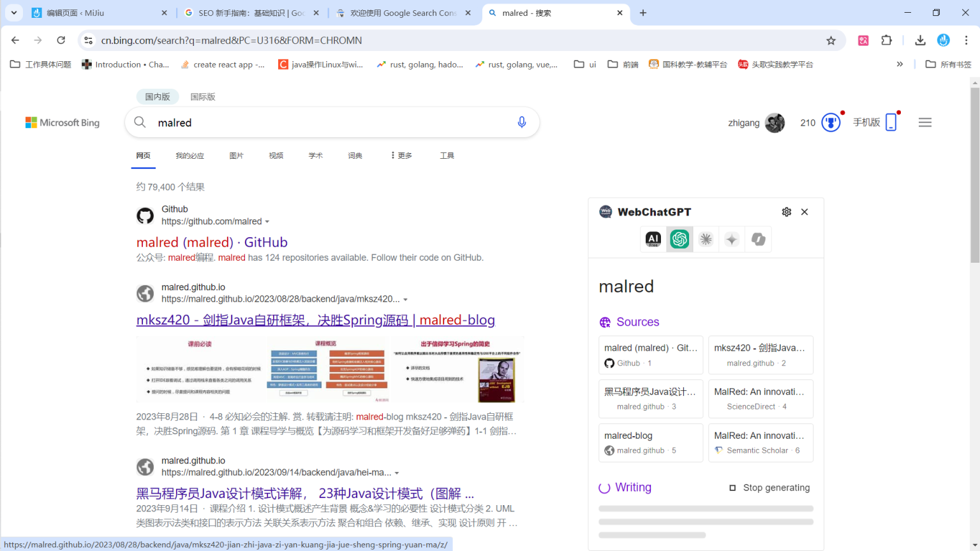The image size is (980, 551).
Task: Click the pink extension icon in toolbar
Action: [x=863, y=40]
